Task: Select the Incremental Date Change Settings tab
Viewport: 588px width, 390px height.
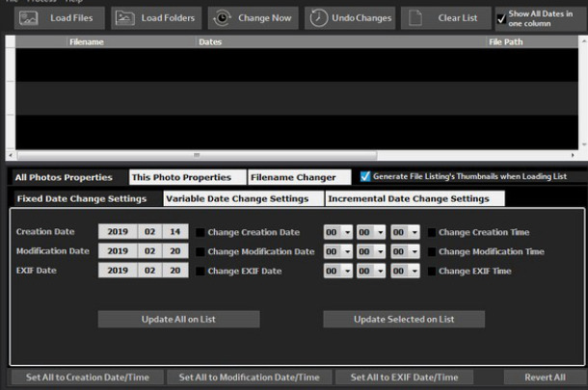Action: click(409, 198)
